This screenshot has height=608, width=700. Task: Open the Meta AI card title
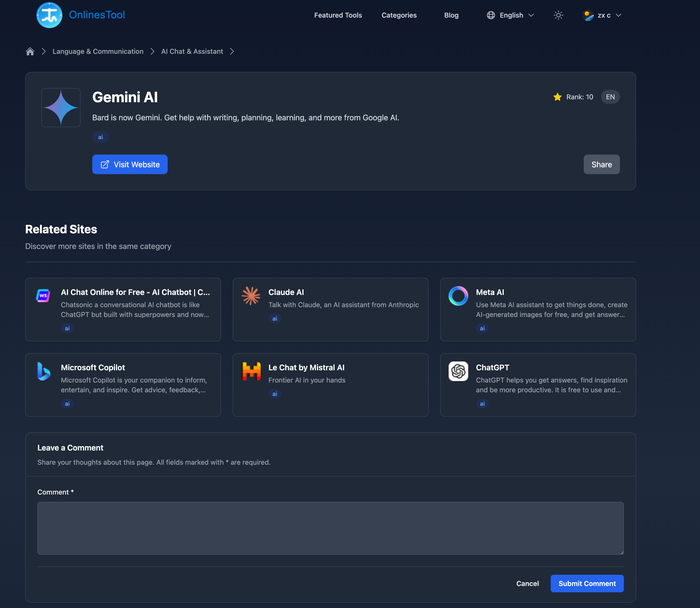click(x=490, y=292)
